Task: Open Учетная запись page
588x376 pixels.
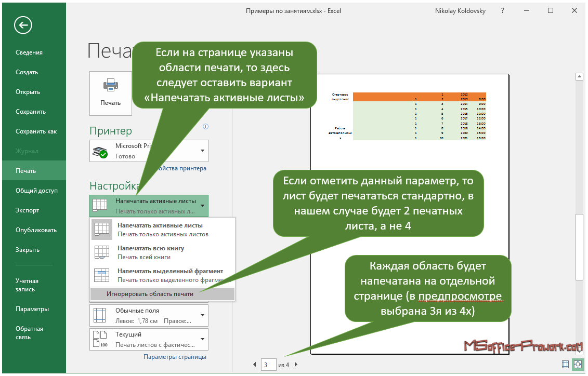Action: (27, 285)
